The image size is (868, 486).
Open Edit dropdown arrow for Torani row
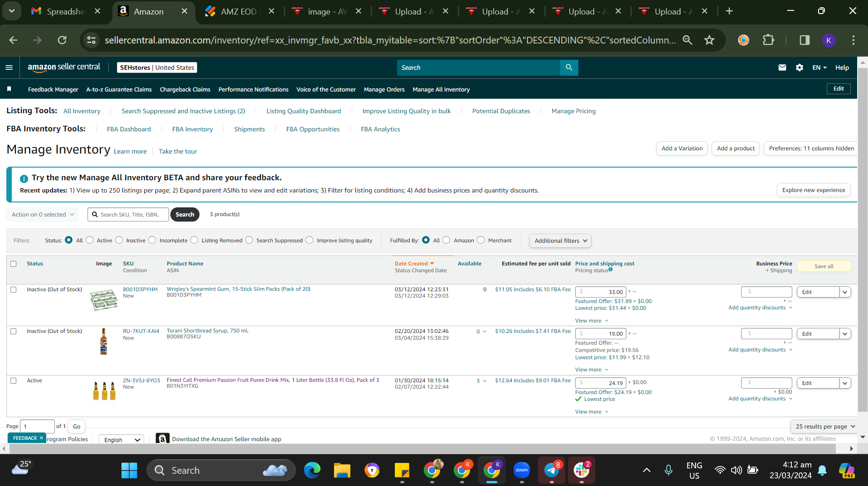(845, 334)
